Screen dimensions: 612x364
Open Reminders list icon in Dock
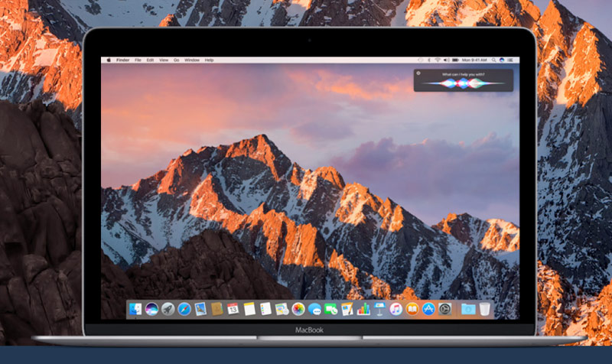click(x=265, y=310)
